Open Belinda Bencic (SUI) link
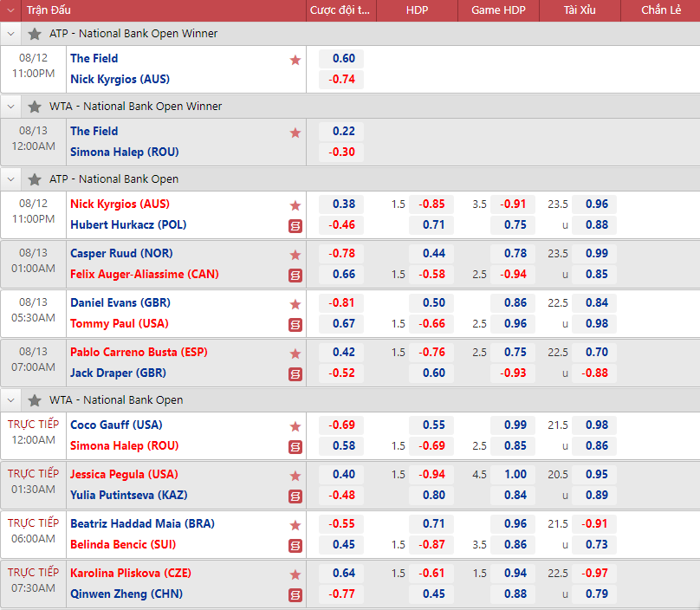Viewport: 700px width, 610px height. pyautogui.click(x=123, y=544)
